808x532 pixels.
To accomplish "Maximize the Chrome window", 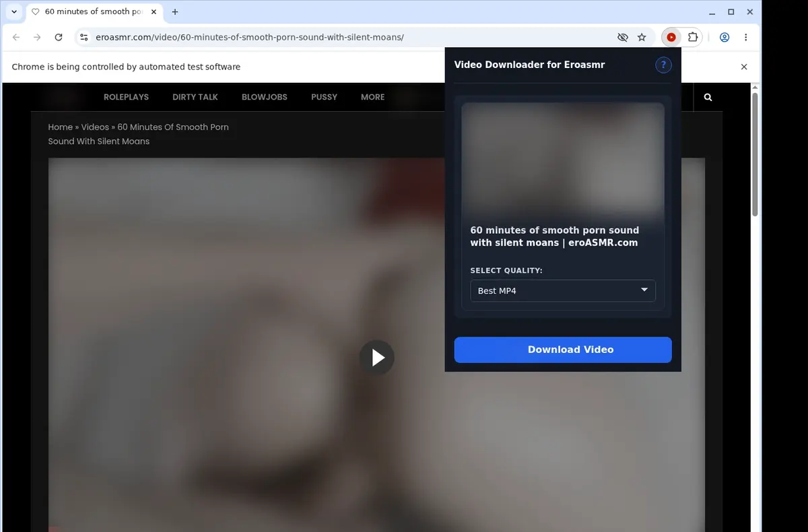I will tap(731, 12).
